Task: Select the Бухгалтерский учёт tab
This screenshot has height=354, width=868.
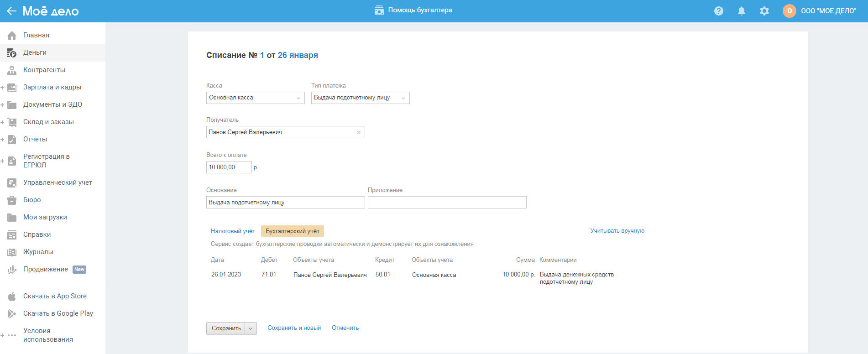Action: point(293,231)
